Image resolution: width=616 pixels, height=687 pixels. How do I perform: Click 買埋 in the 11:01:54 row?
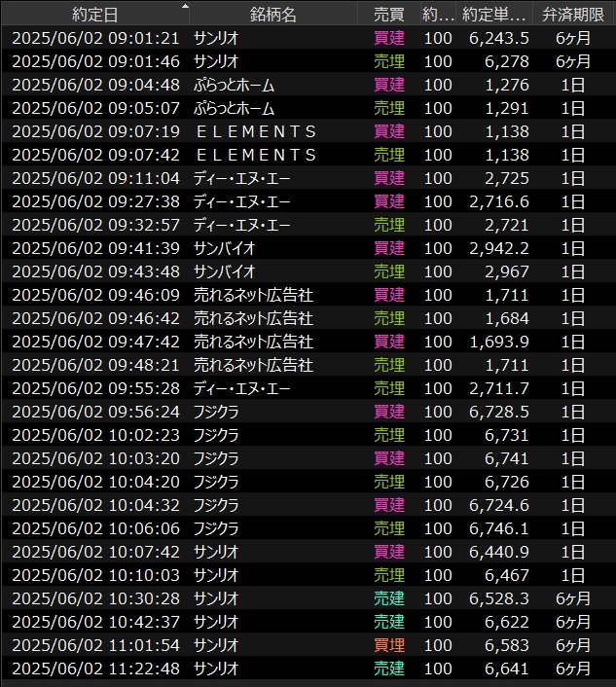coord(389,645)
